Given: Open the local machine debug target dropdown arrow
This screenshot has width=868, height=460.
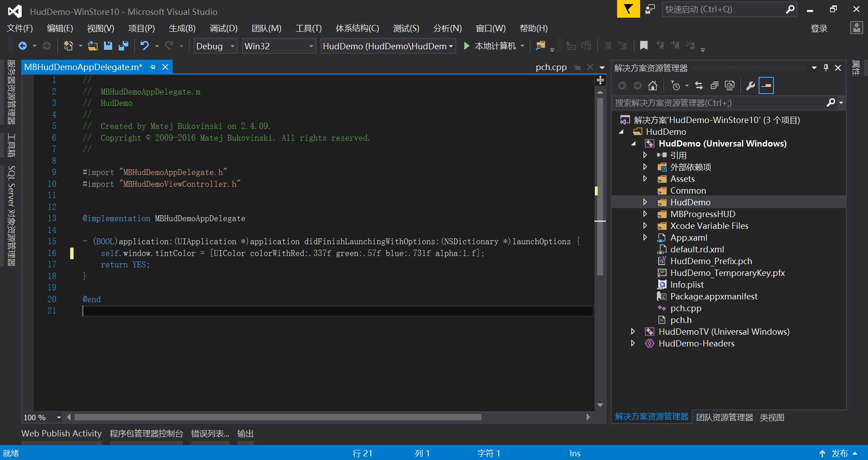Looking at the screenshot, I should 522,46.
